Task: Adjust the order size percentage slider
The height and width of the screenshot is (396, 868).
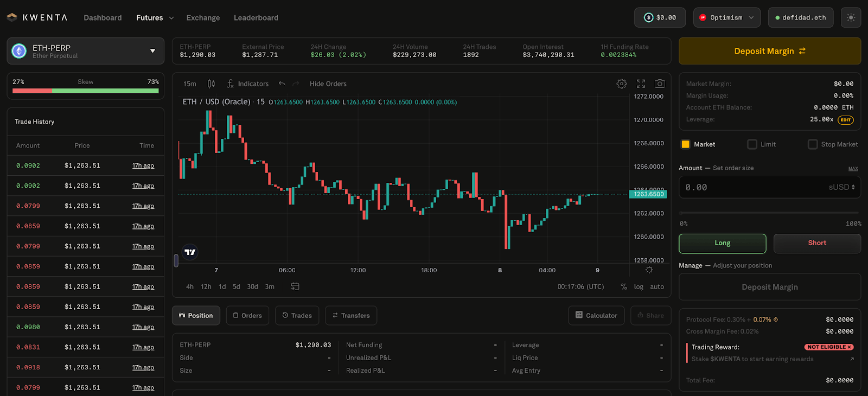Action: tap(769, 213)
